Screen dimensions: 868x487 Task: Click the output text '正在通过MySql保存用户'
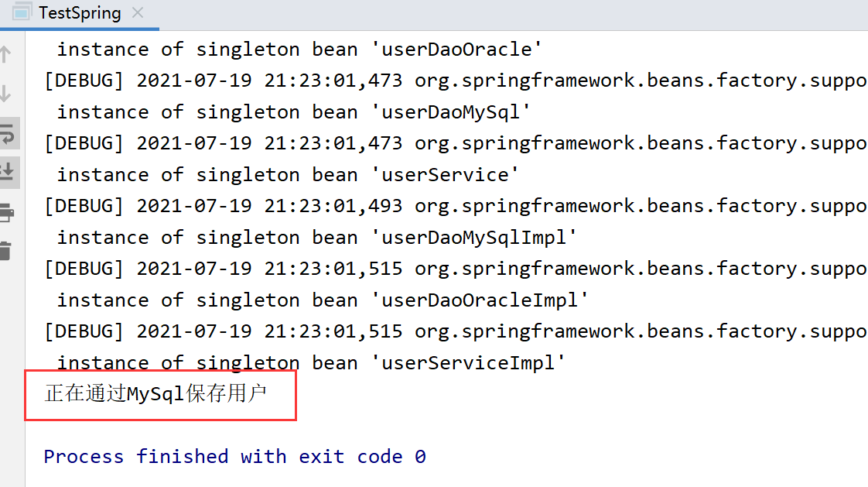[155, 393]
